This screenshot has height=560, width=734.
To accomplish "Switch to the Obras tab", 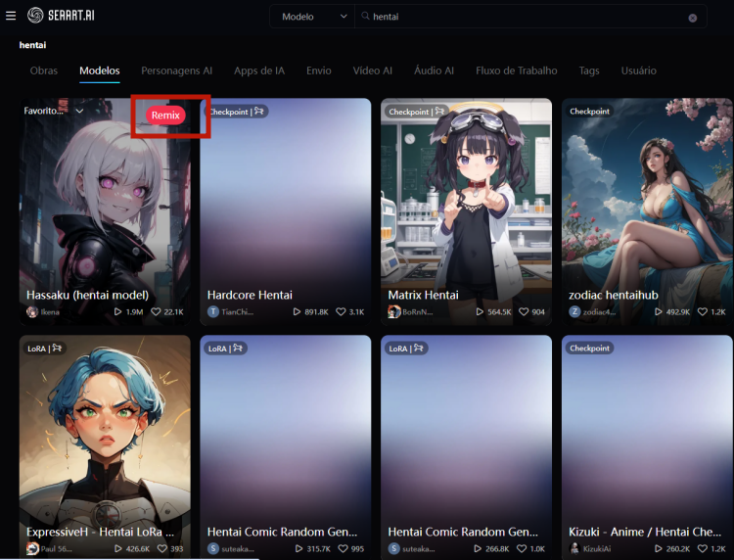I will (x=44, y=70).
